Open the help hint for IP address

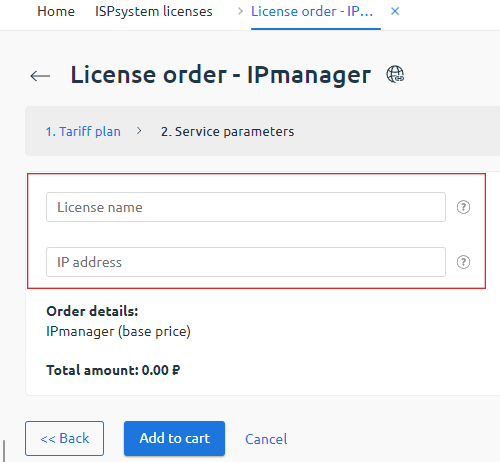pos(463,262)
